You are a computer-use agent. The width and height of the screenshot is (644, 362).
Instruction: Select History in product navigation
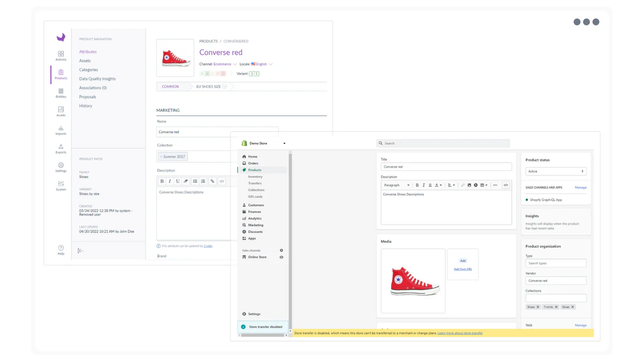(x=86, y=106)
